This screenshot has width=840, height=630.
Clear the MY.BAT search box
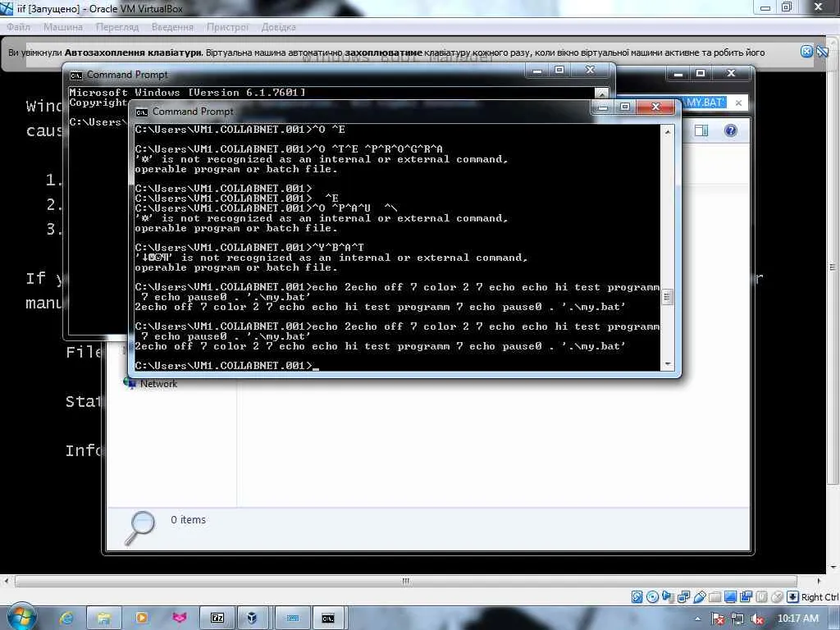(x=738, y=103)
